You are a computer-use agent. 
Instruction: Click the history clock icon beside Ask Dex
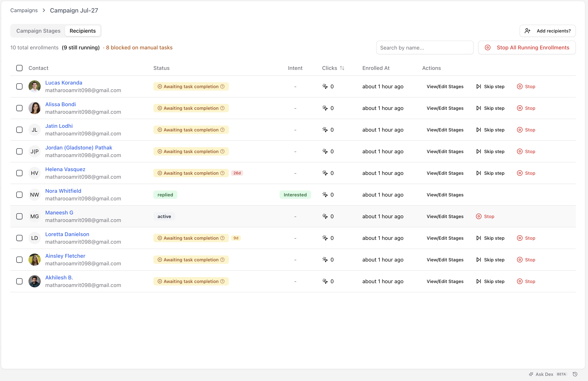coord(575,374)
